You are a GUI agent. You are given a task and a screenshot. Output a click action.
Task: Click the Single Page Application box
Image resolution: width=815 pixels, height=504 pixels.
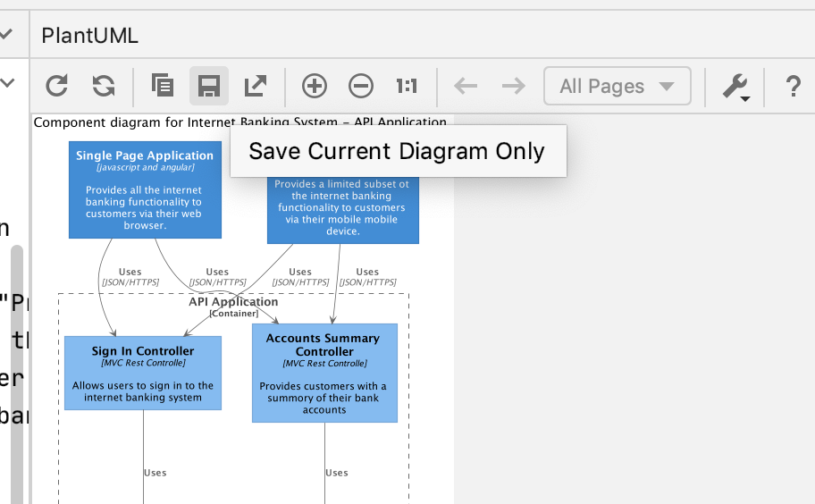point(145,189)
